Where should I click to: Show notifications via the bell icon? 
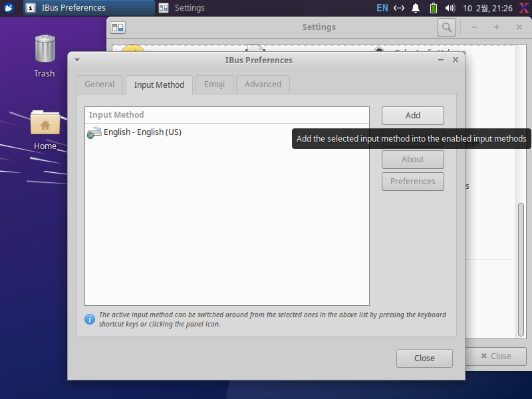point(415,8)
